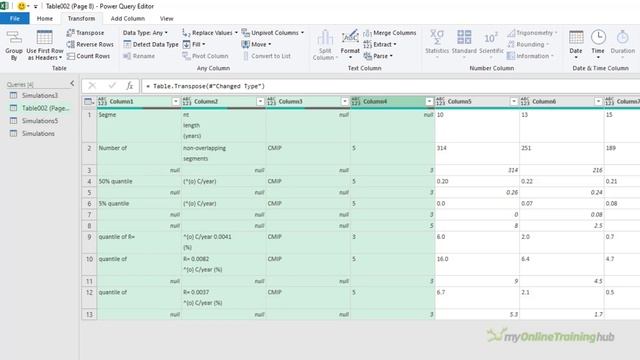Select the Column4 header

pyautogui.click(x=392, y=101)
